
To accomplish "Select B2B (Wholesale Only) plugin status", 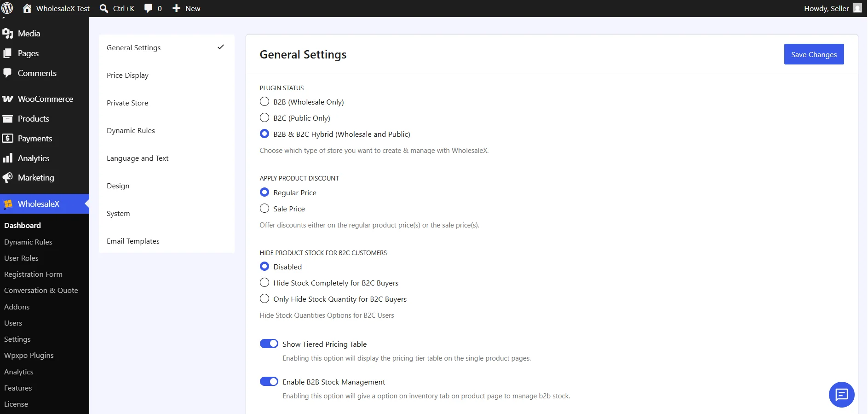I will (x=264, y=102).
